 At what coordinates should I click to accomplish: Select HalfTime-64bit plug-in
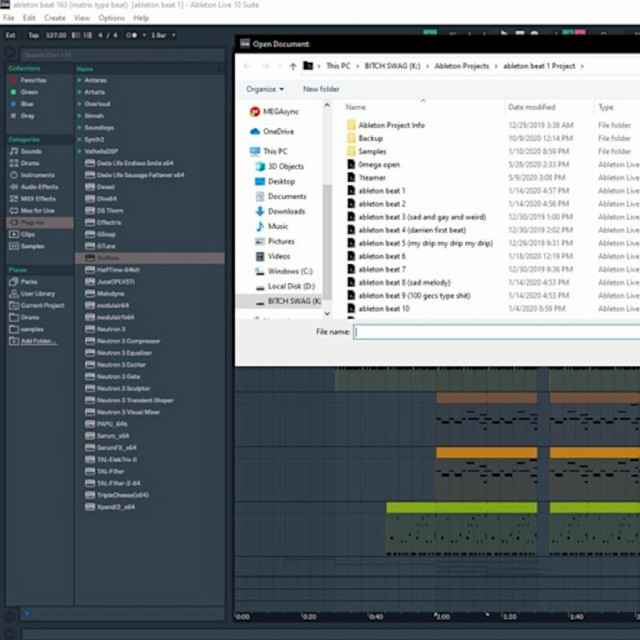pos(118,270)
